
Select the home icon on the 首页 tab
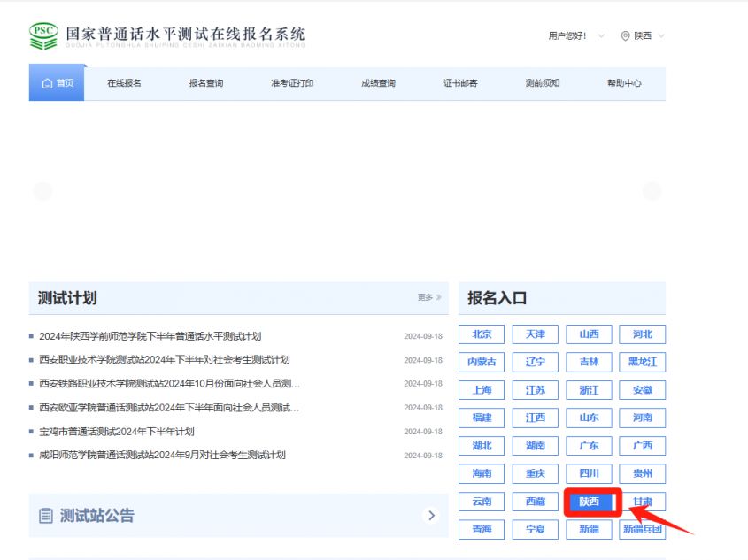click(46, 83)
